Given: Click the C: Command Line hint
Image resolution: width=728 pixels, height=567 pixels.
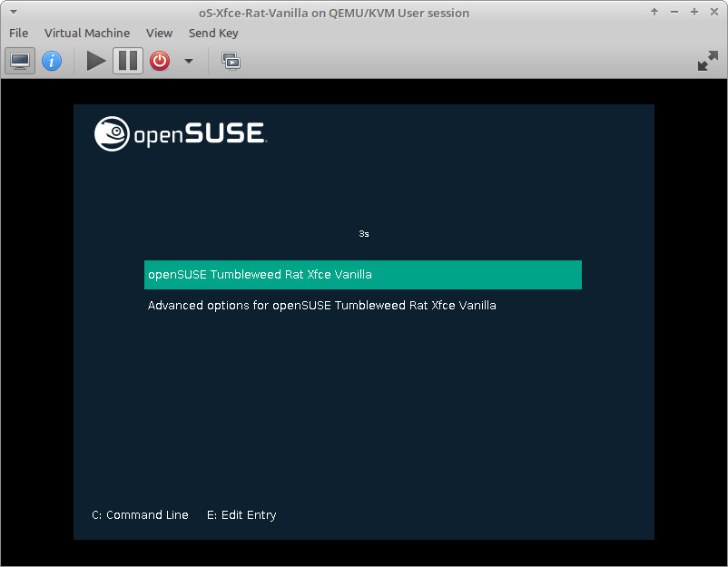Looking at the screenshot, I should coord(140,515).
